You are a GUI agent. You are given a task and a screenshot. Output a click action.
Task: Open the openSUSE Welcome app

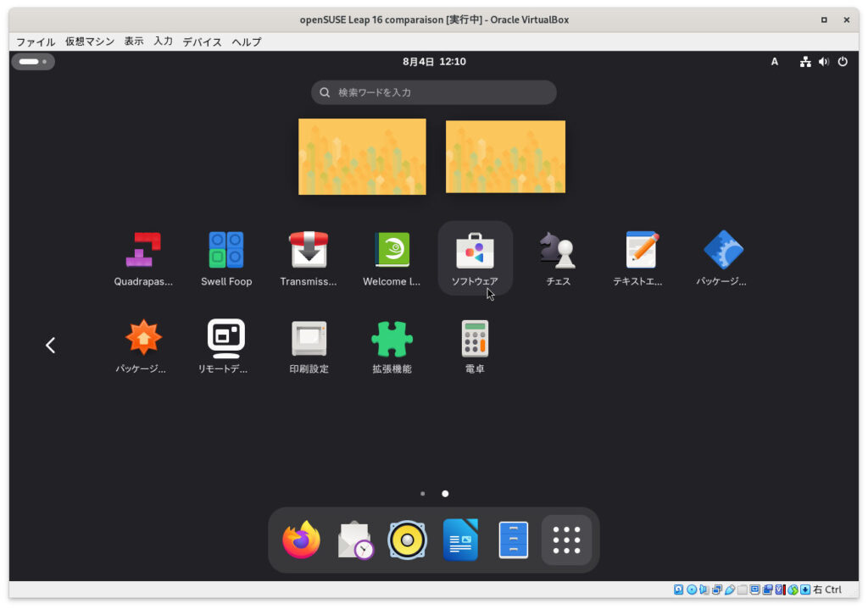[392, 259]
